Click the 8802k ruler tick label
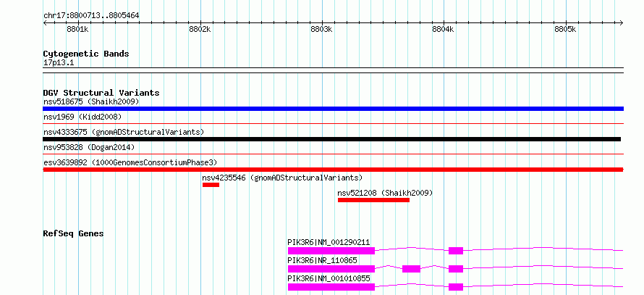This screenshot has width=644, height=295. 200,29
